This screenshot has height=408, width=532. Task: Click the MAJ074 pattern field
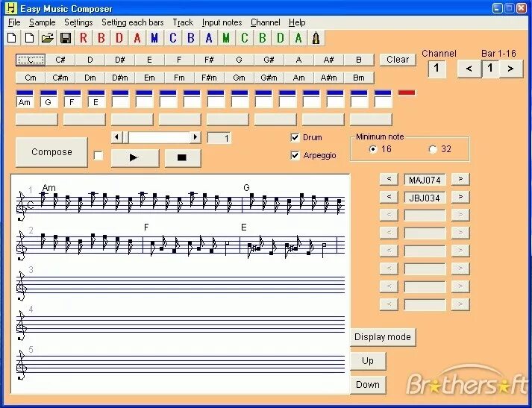click(425, 180)
